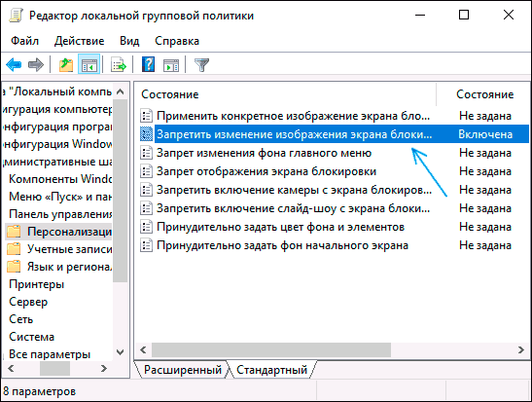Image resolution: width=532 pixels, height=402 pixels.
Task: Click the Включена status value
Action: (x=485, y=134)
